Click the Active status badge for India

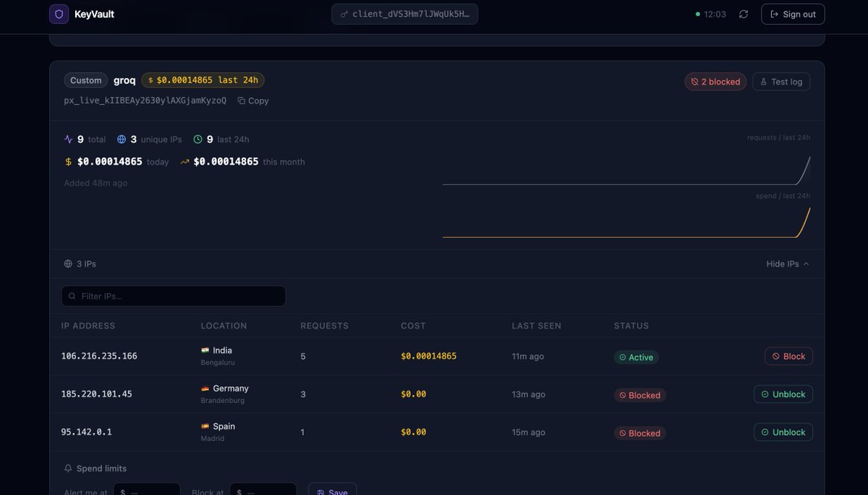tap(637, 357)
